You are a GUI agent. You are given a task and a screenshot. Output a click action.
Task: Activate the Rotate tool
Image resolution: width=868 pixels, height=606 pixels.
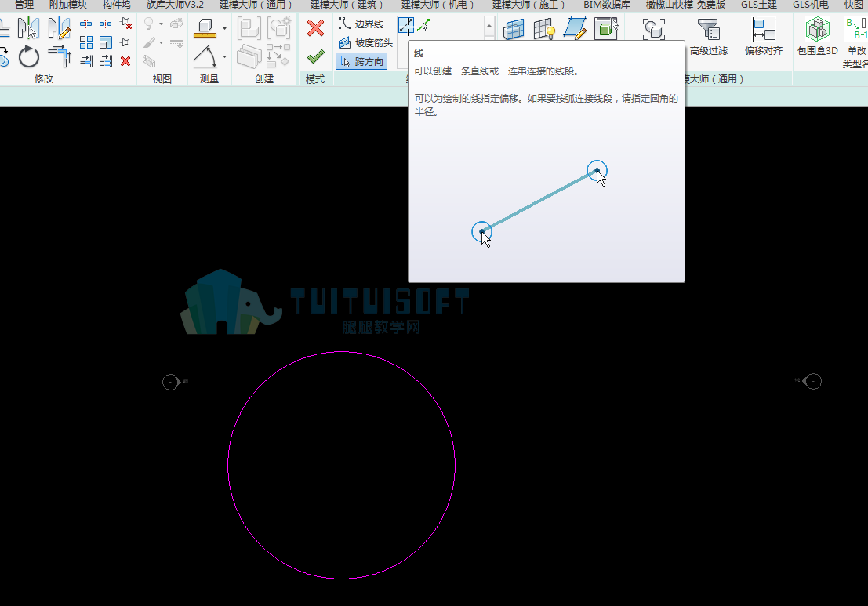[x=29, y=57]
